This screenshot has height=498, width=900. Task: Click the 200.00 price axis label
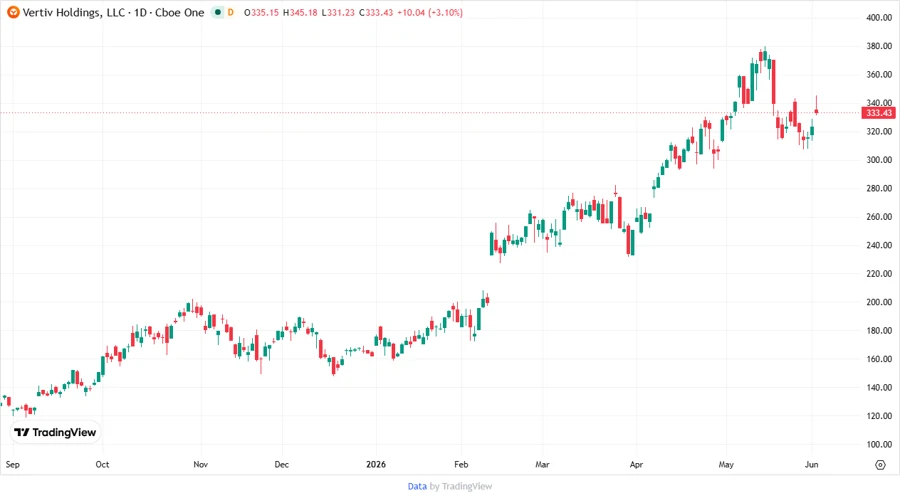coord(879,302)
